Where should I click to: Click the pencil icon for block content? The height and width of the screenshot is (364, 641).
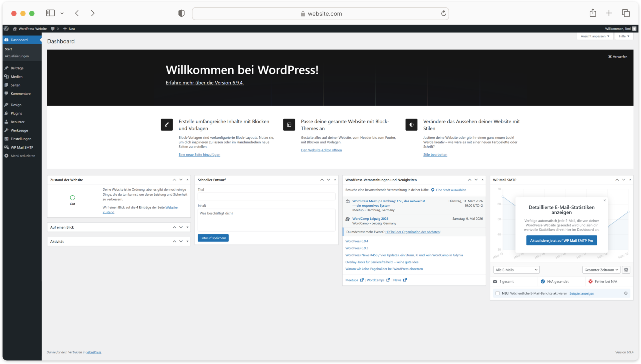(167, 125)
